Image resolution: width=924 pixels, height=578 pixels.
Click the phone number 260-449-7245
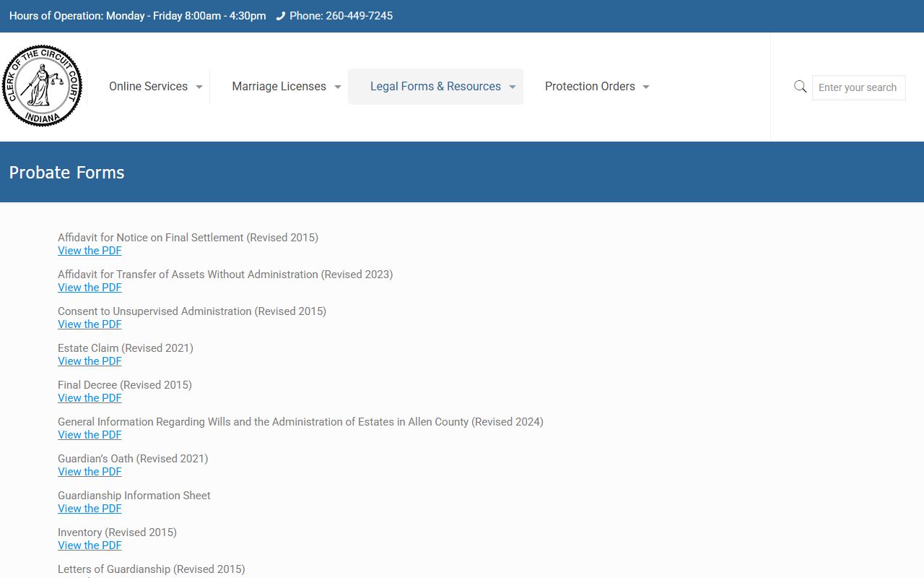359,16
